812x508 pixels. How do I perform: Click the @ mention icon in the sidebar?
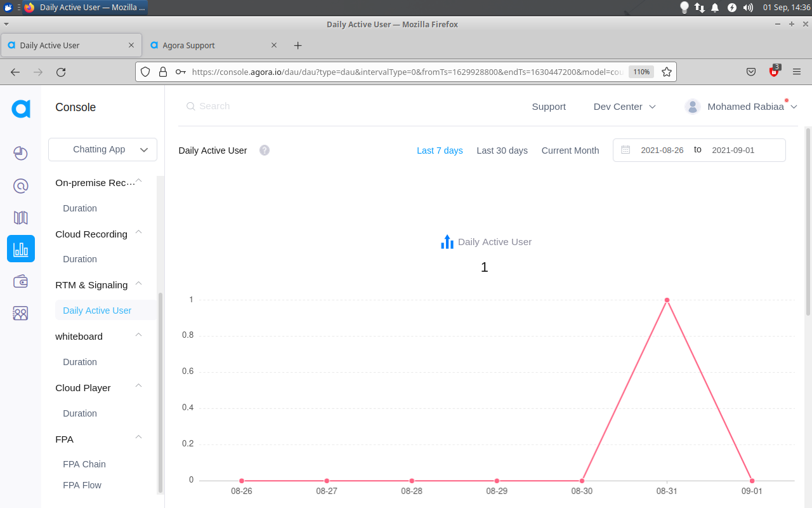coord(20,185)
